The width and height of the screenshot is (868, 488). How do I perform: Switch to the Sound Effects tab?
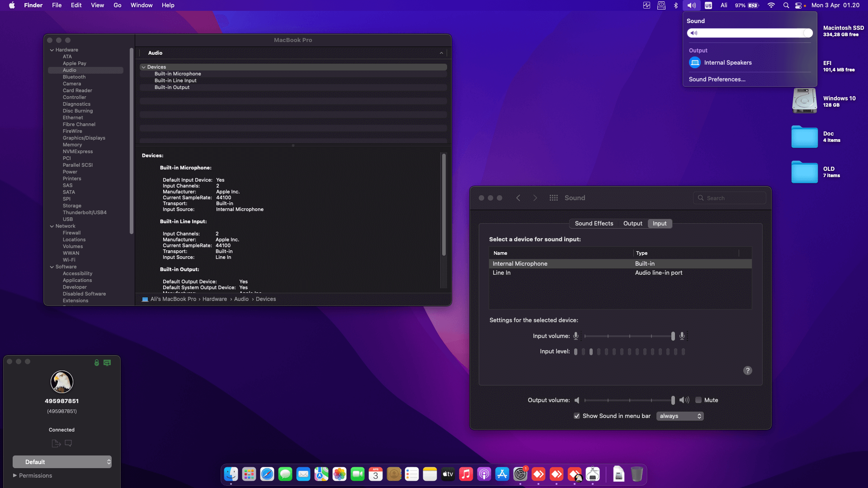[x=594, y=223]
